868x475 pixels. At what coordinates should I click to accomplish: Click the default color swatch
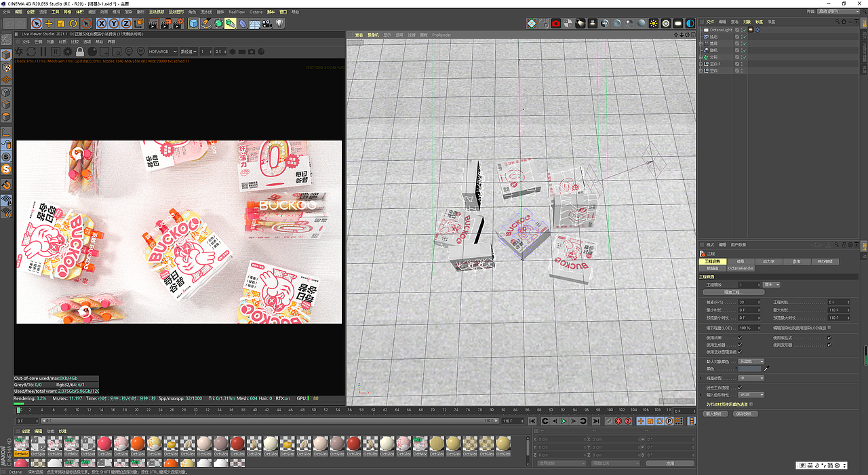[749, 368]
